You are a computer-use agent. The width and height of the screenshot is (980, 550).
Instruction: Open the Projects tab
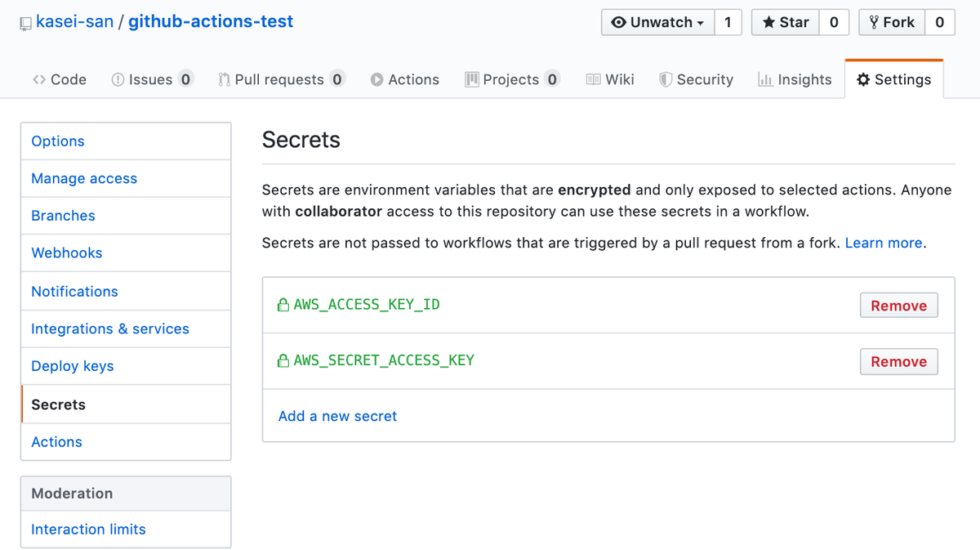pyautogui.click(x=513, y=79)
